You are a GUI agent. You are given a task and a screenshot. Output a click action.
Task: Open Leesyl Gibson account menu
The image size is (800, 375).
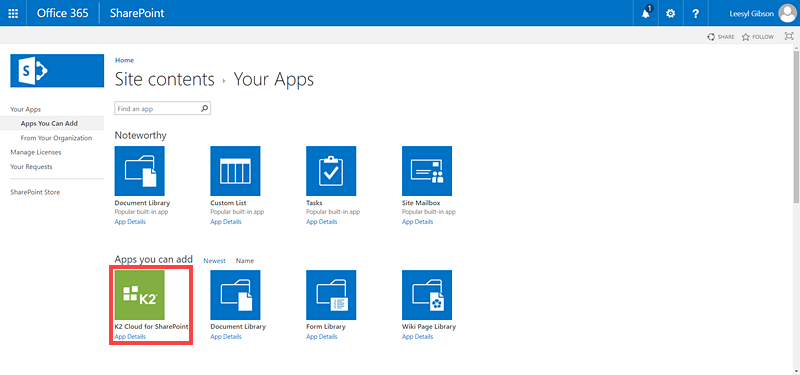coord(761,13)
